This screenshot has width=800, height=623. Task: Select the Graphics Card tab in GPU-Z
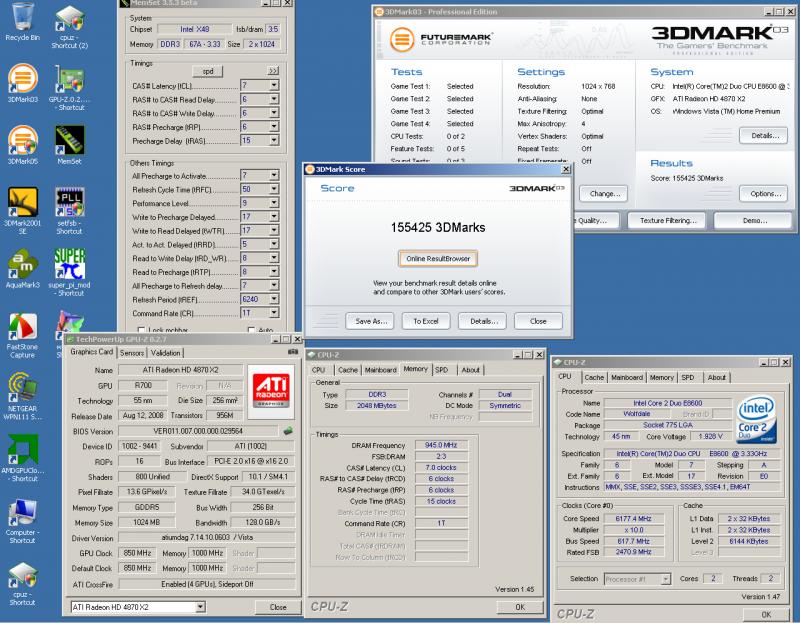[x=91, y=352]
